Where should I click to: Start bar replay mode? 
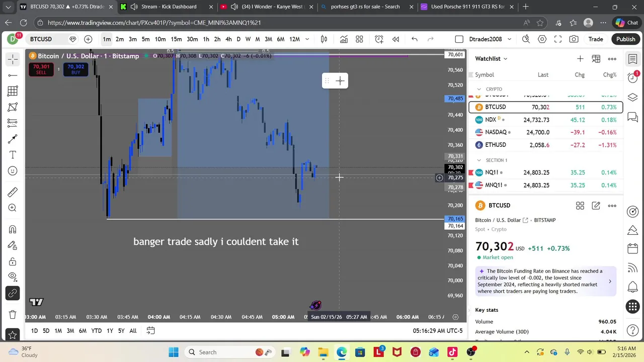pos(395,39)
